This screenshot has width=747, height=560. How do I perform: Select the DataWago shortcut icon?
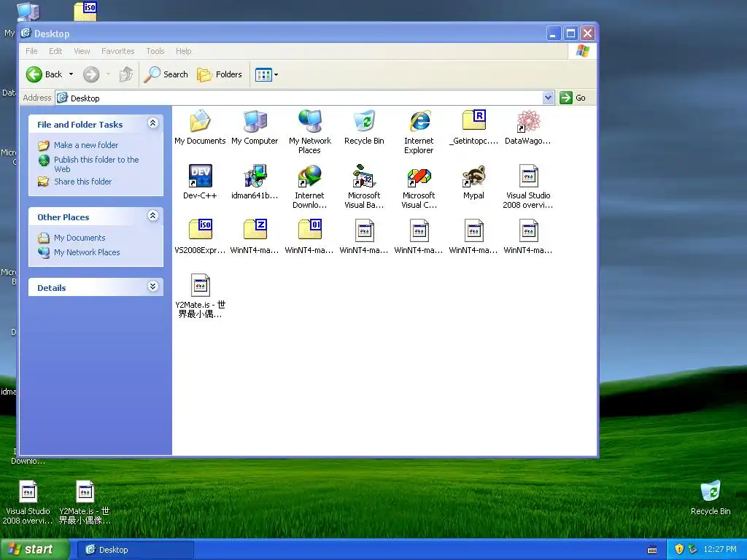(528, 121)
